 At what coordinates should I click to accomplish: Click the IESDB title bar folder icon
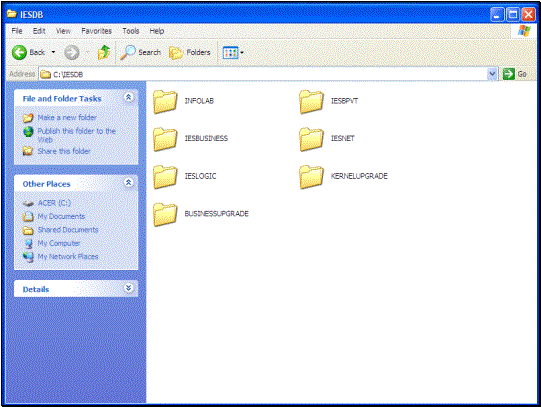pos(12,14)
